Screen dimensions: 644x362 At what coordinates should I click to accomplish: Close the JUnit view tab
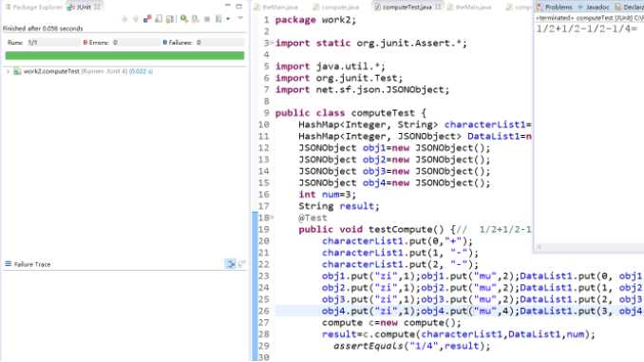tap(97, 7)
